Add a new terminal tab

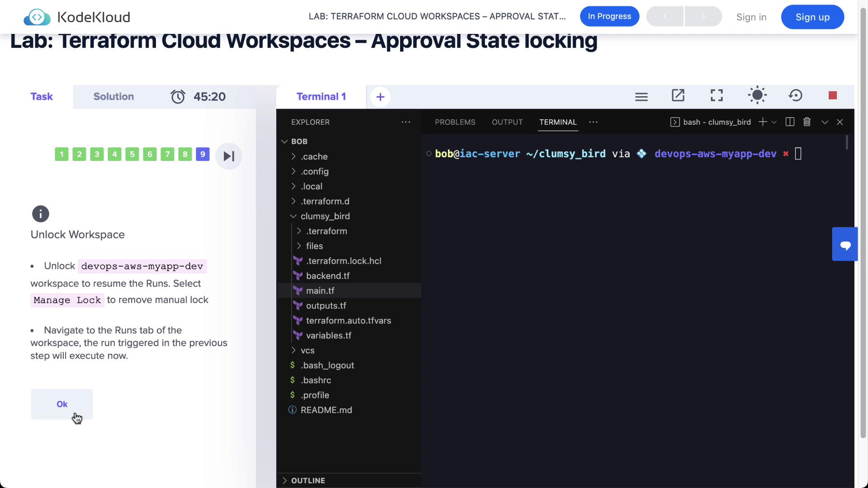(380, 97)
